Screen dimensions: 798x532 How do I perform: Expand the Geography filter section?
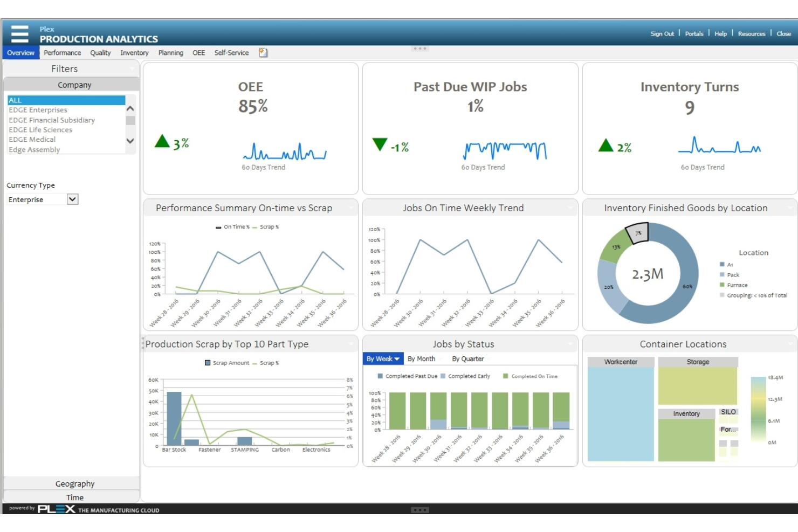74,483
